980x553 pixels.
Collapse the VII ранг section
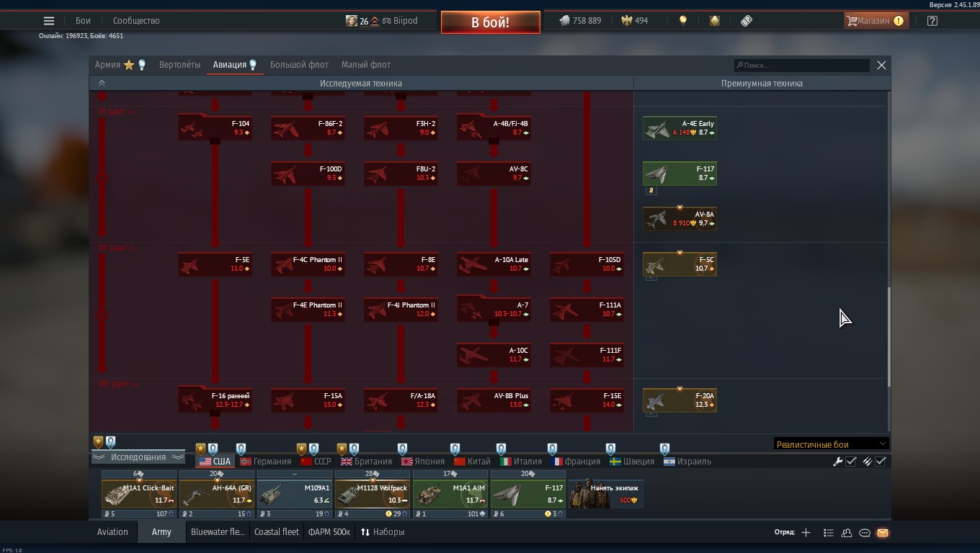(x=117, y=248)
